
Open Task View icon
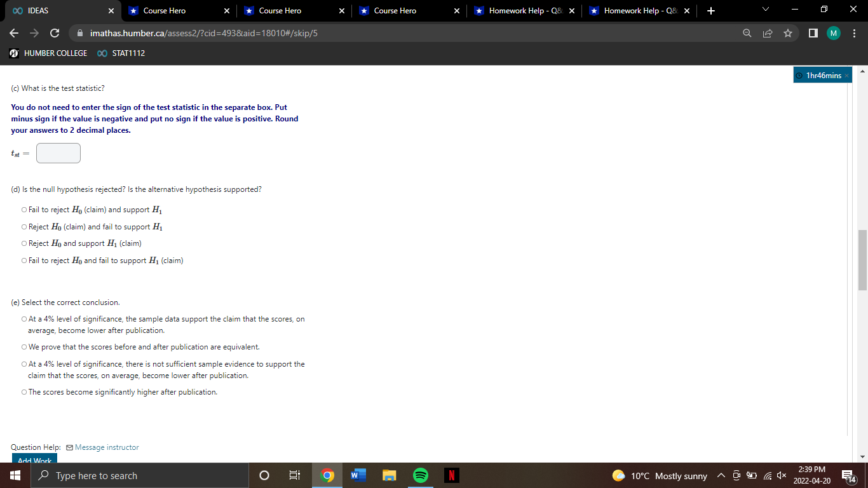295,475
